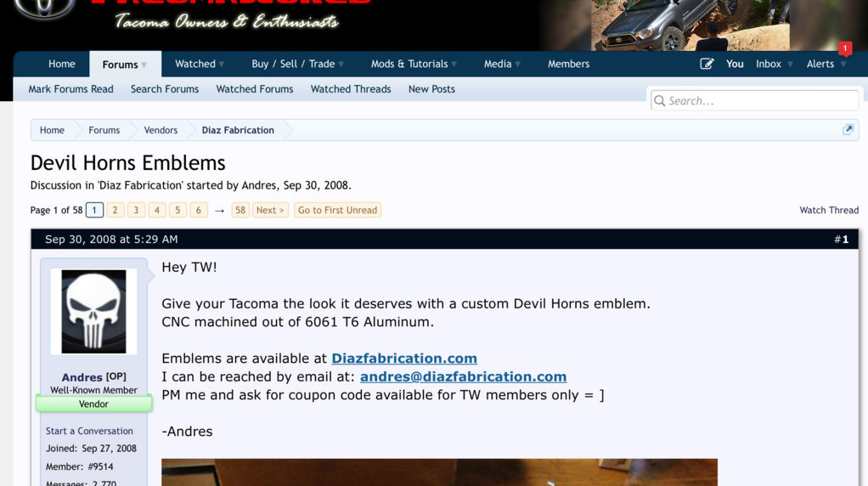This screenshot has height=486, width=868.
Task: Click Go to First Unread
Action: tap(337, 211)
